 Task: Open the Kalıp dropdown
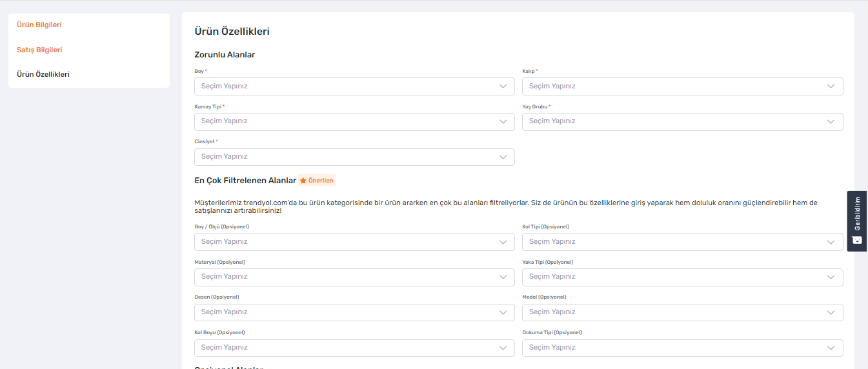point(682,86)
